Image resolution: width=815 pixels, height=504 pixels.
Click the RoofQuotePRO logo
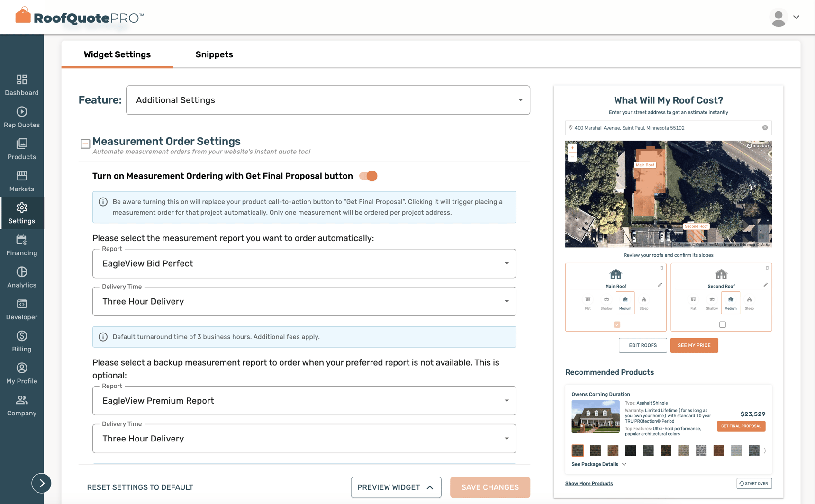[80, 17]
